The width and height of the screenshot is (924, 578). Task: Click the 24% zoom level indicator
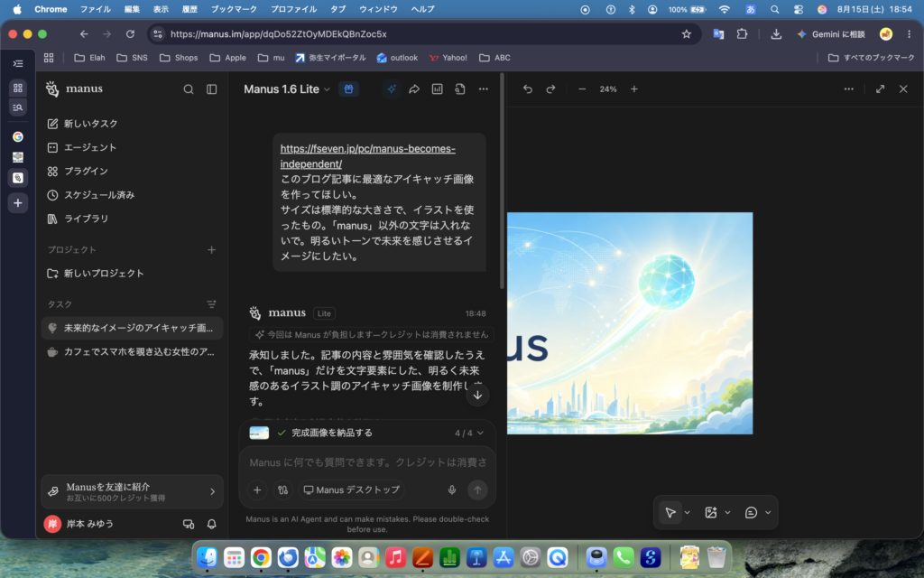tap(608, 89)
